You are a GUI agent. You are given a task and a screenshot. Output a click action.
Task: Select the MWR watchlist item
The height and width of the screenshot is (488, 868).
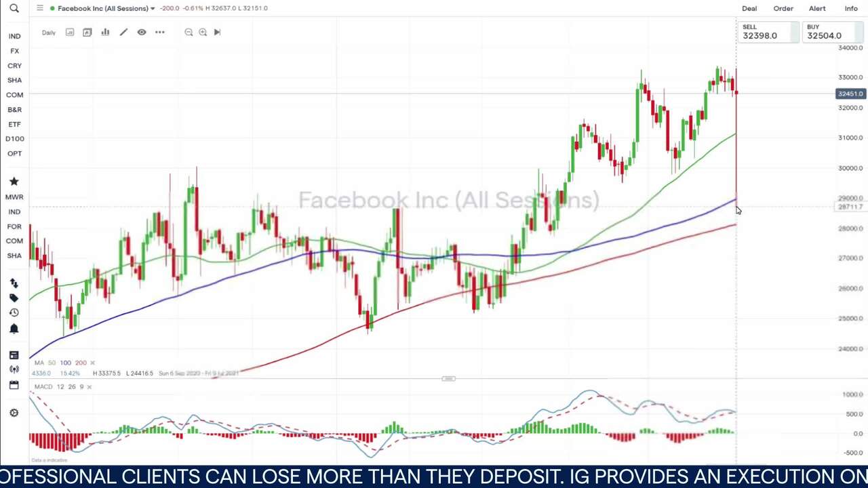[x=14, y=197]
